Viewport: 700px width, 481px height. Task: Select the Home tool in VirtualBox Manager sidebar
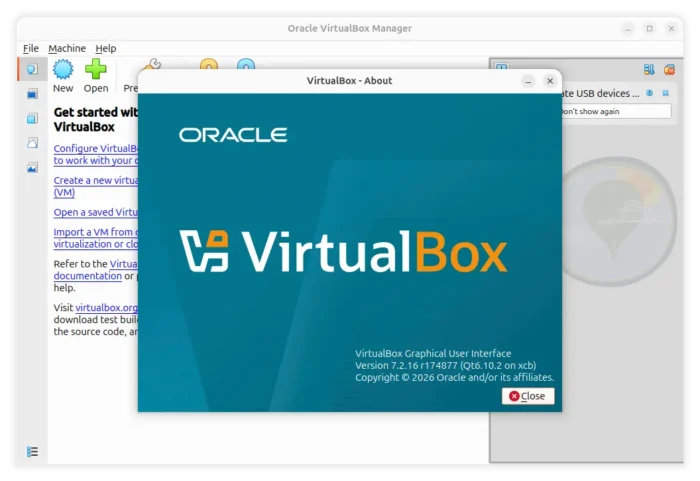tap(32, 69)
